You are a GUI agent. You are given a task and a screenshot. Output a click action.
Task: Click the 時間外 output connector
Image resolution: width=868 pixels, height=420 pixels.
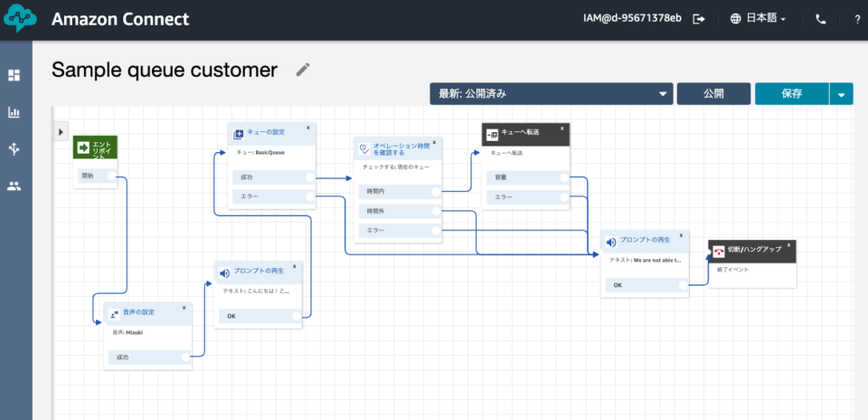(436, 211)
